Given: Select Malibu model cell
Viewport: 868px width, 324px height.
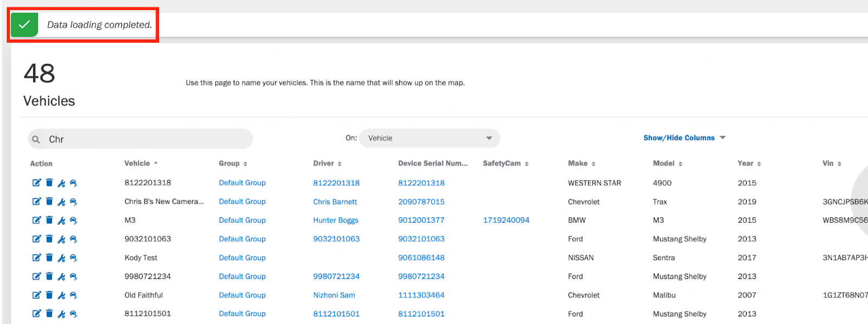Looking at the screenshot, I should click(664, 295).
